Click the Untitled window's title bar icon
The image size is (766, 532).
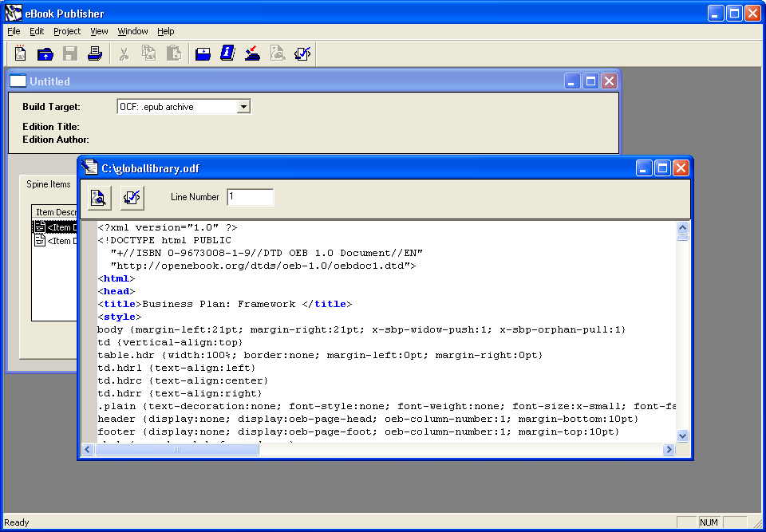pos(18,81)
